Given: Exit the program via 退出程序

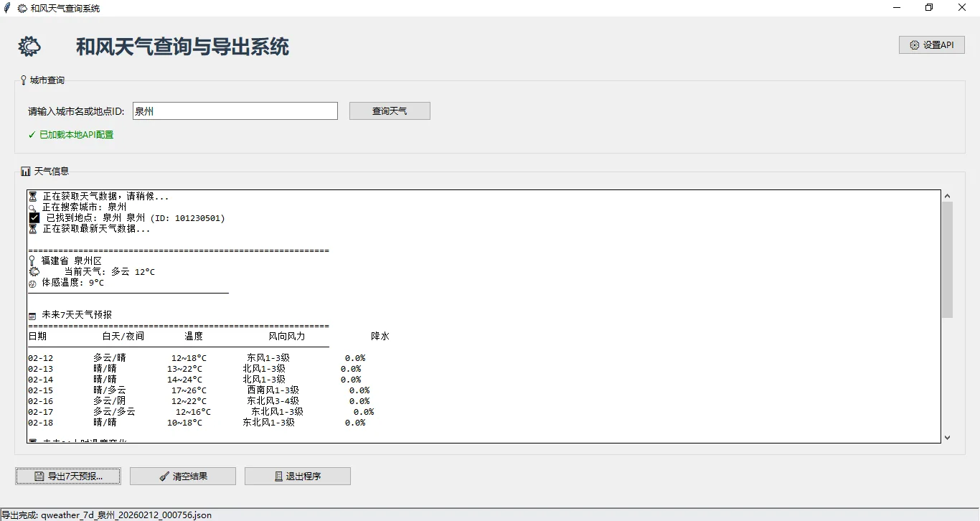Looking at the screenshot, I should pos(298,476).
